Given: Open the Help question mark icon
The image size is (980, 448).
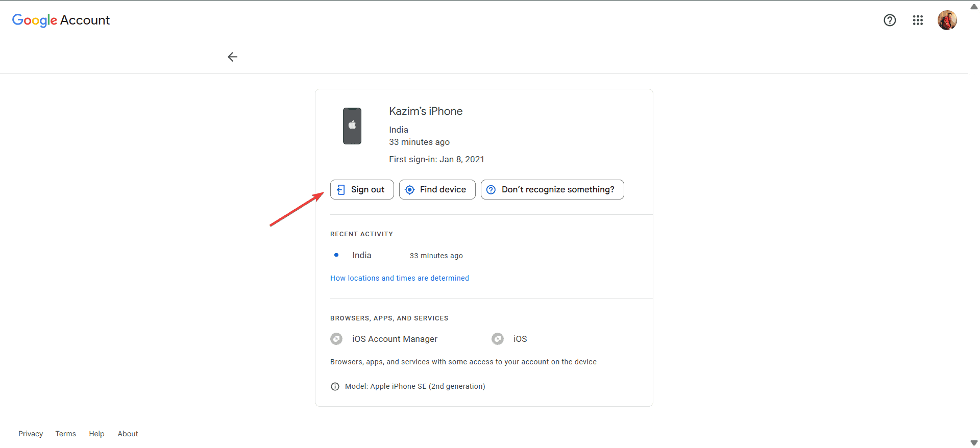Looking at the screenshot, I should point(890,20).
